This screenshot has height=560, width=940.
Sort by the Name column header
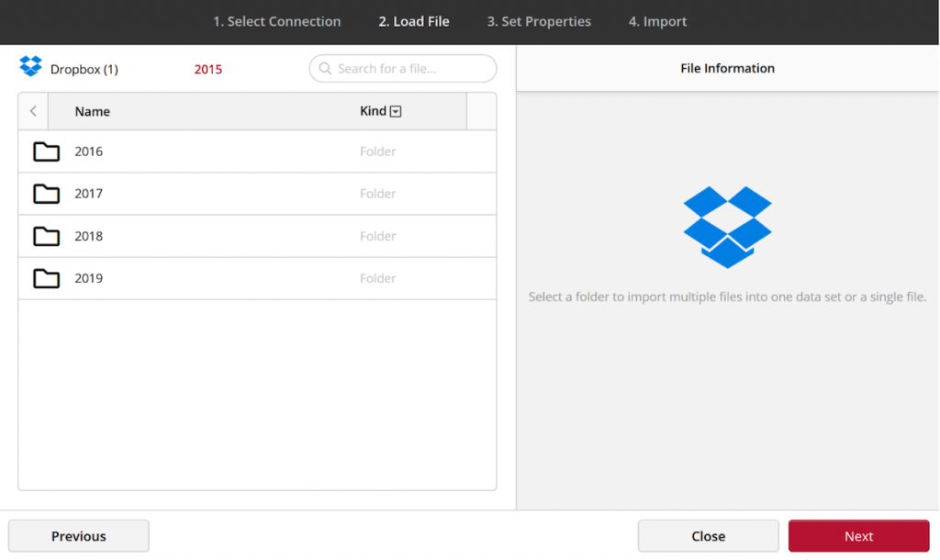coord(93,111)
